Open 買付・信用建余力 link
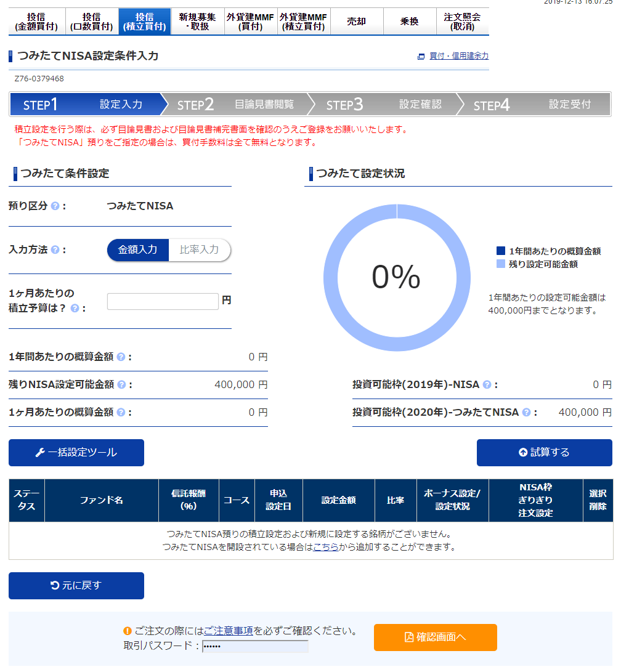This screenshot has height=672, width=621. click(x=458, y=56)
